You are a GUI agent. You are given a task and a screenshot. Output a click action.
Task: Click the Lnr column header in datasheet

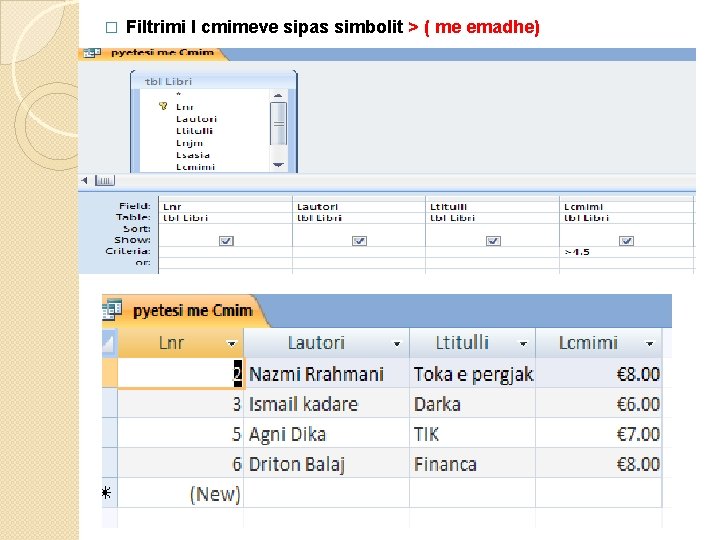[180, 343]
